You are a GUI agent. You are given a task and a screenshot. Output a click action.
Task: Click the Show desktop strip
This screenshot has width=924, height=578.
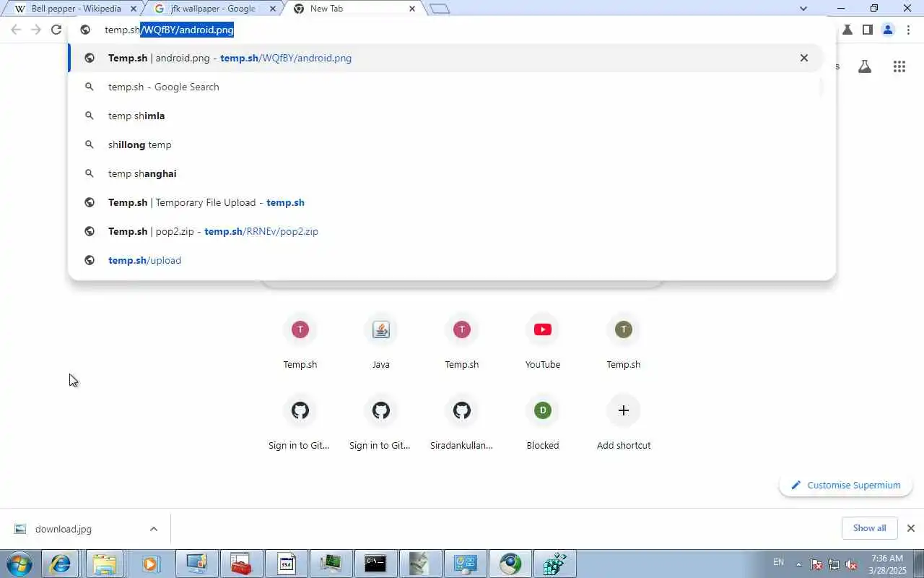click(919, 564)
